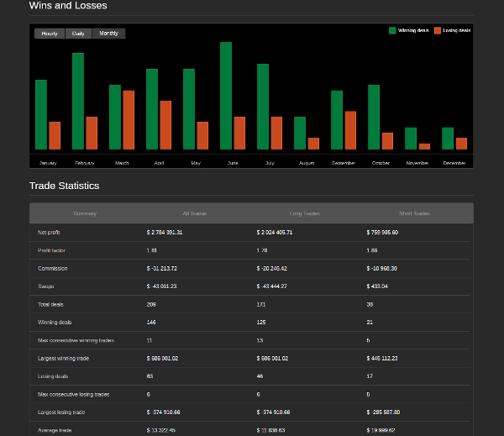Click the short trades value '$ -285 587.80'

384,412
